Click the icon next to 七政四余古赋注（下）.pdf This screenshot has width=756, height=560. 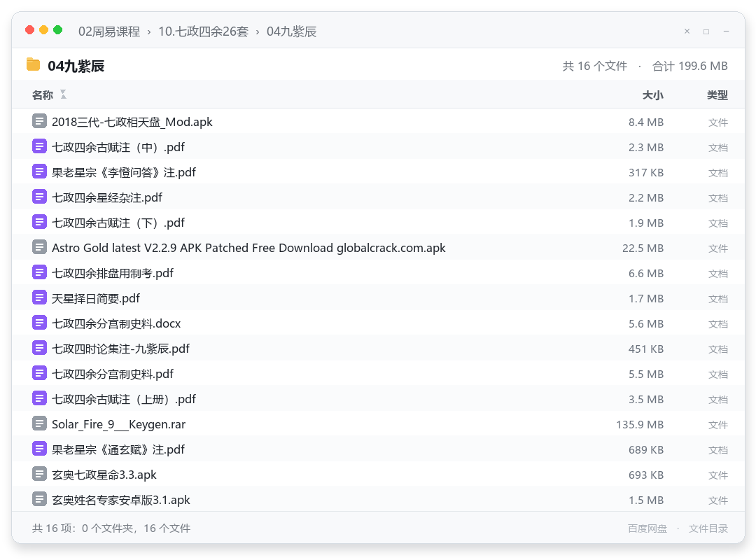[x=39, y=222]
